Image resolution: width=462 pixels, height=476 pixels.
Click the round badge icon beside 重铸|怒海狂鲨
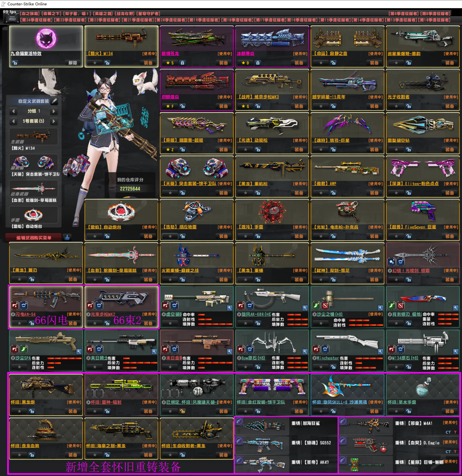[240, 421]
